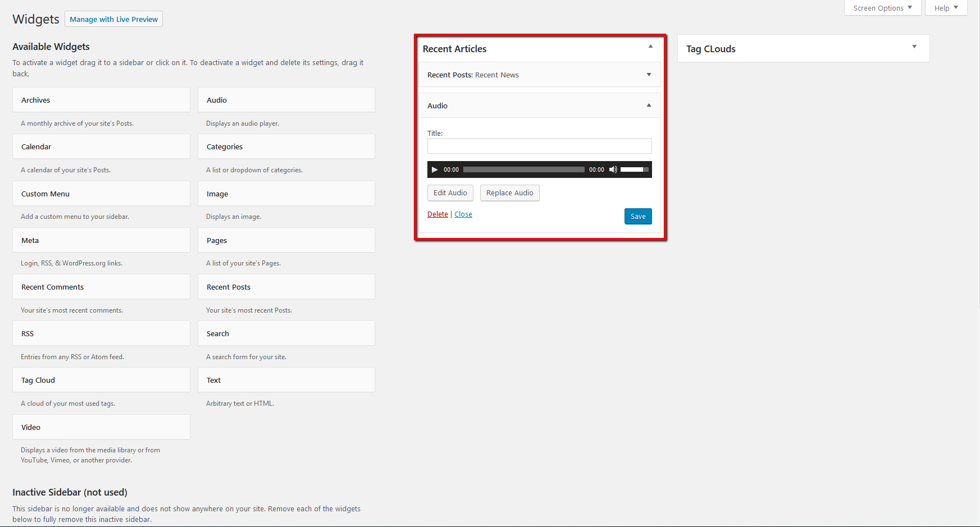Click Manage with Live Preview
Image resolution: width=980 pixels, height=527 pixels.
coord(113,19)
